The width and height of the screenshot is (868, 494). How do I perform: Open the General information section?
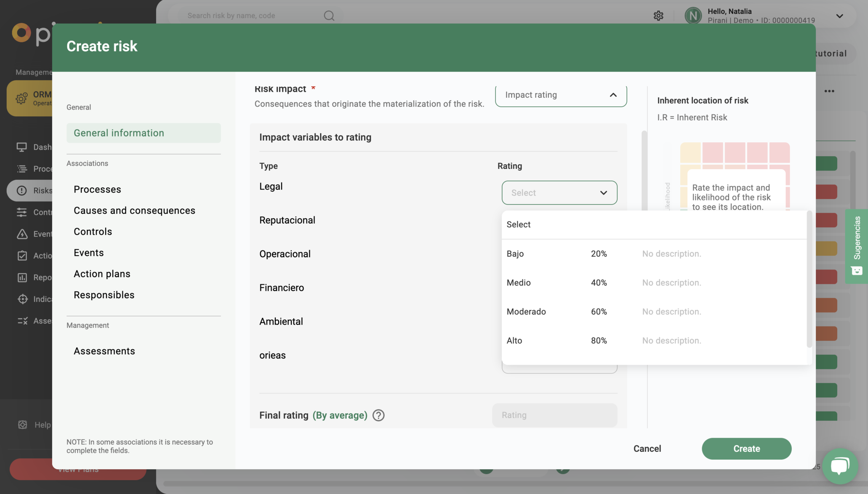[144, 133]
